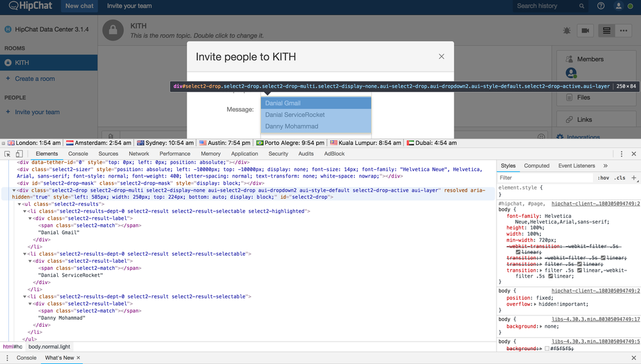Open the Application tab
Image resolution: width=641 pixels, height=364 pixels.
pos(244,154)
